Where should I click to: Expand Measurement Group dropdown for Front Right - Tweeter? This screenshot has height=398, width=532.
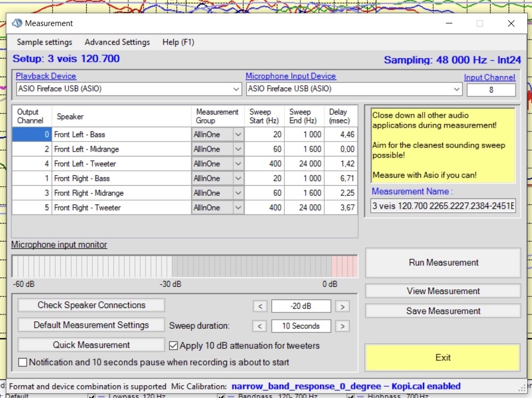click(x=238, y=208)
